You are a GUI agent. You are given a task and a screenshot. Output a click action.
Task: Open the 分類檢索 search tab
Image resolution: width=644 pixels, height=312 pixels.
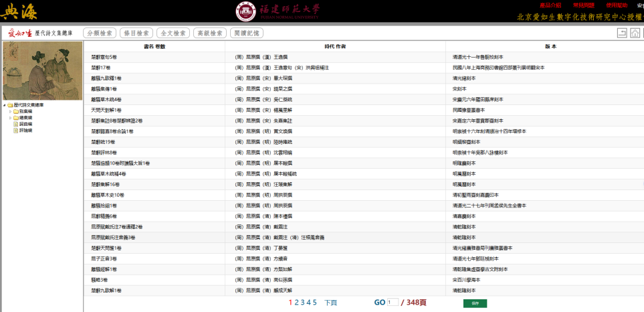[99, 33]
